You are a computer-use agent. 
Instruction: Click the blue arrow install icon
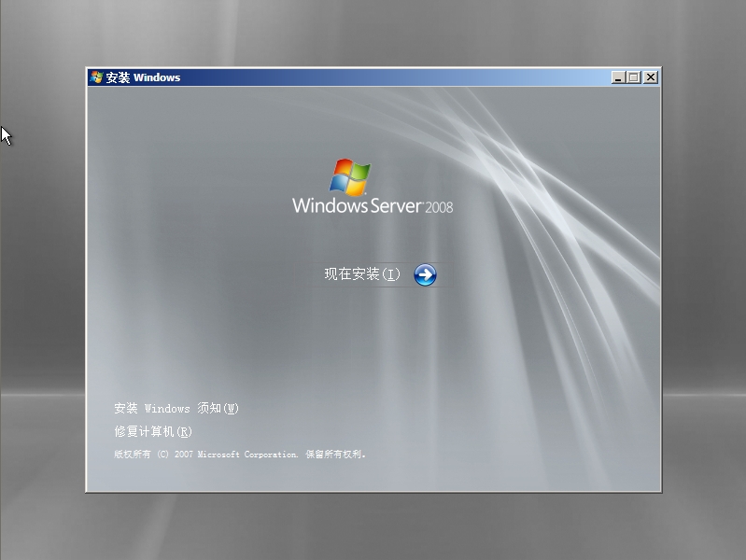coord(425,274)
